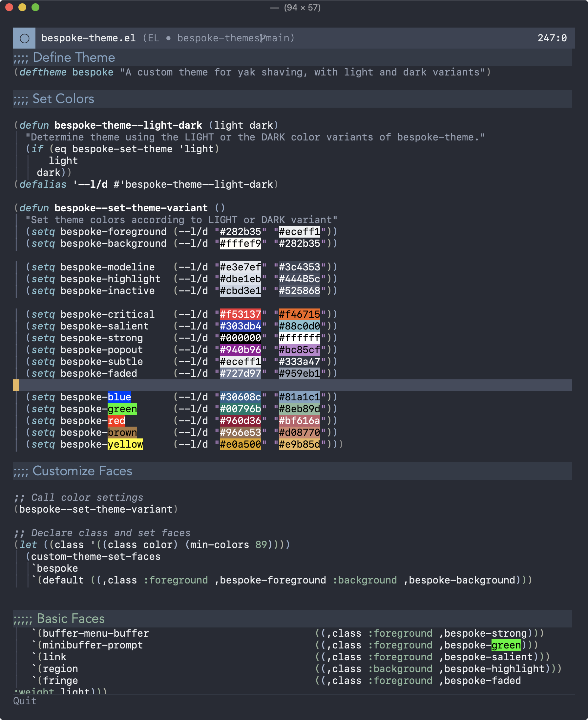Click the git branch icon before main

tap(263, 38)
